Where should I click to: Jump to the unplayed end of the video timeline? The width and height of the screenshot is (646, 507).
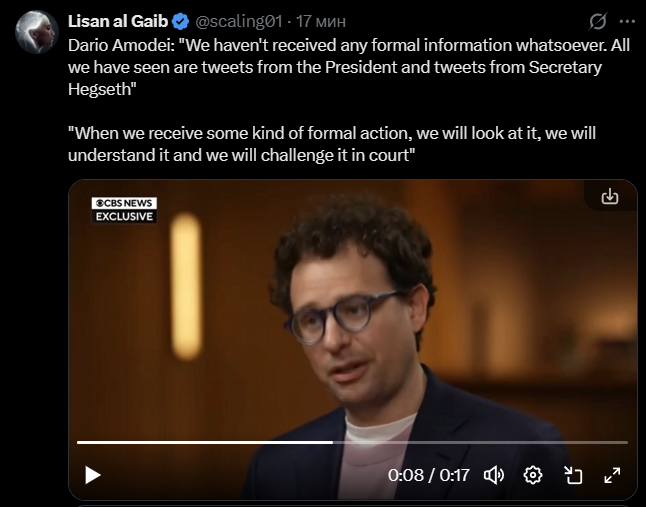click(480, 442)
